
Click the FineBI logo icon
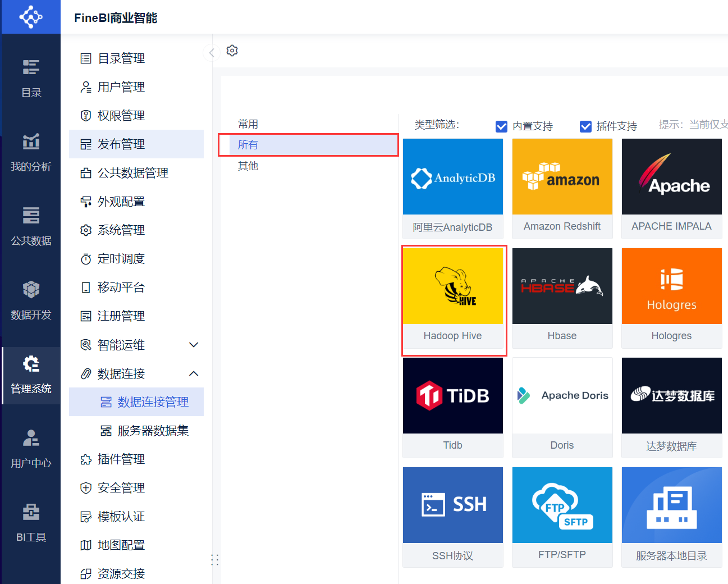31,17
